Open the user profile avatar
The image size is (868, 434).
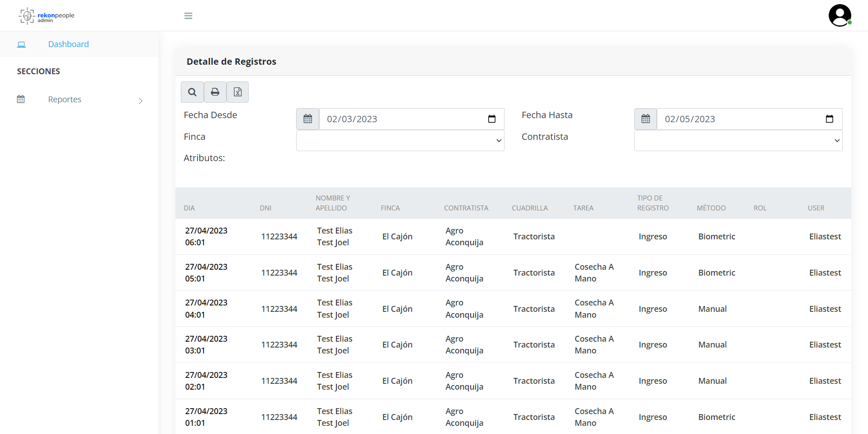coord(840,15)
